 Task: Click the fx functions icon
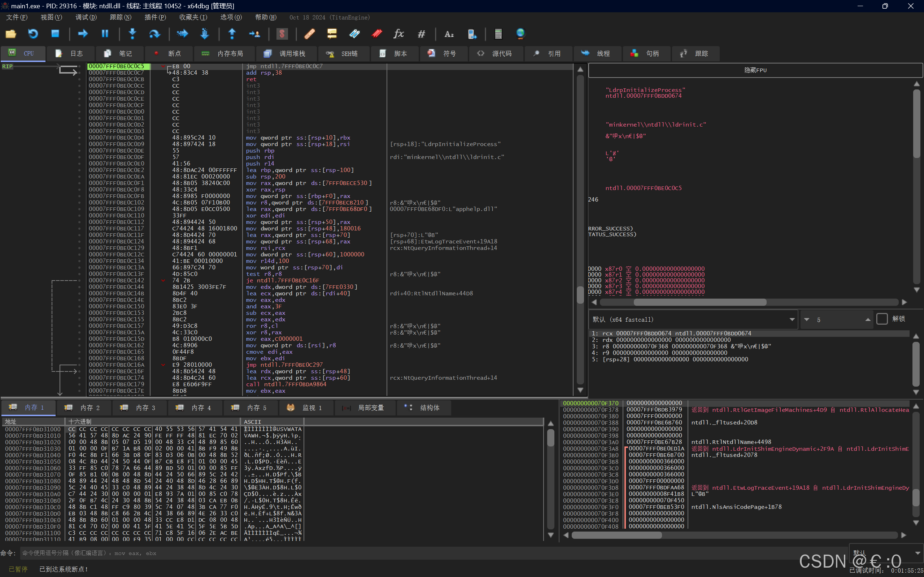(398, 34)
